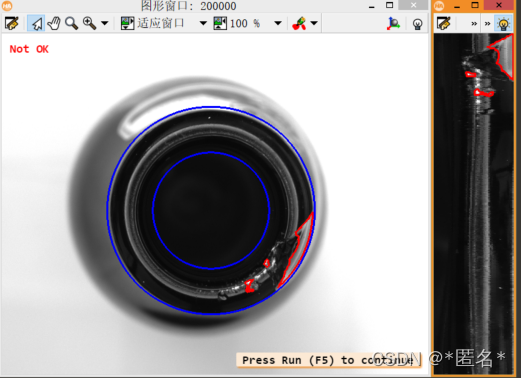Screen dimensions: 521x378
Task: Expand the first » overflow chevron in side window
Action: click(x=474, y=24)
